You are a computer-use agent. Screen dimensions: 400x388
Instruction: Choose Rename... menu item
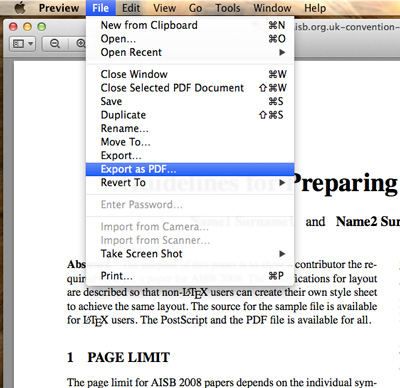190,128
